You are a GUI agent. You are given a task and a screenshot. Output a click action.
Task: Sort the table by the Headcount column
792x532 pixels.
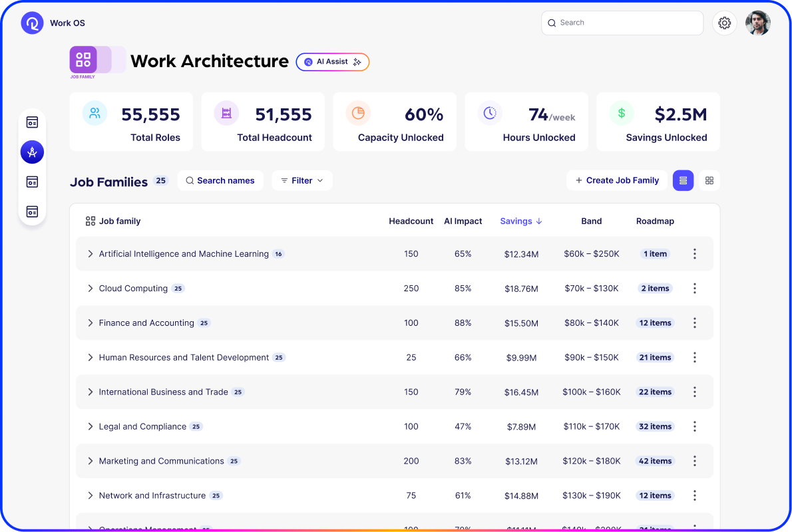coord(411,221)
